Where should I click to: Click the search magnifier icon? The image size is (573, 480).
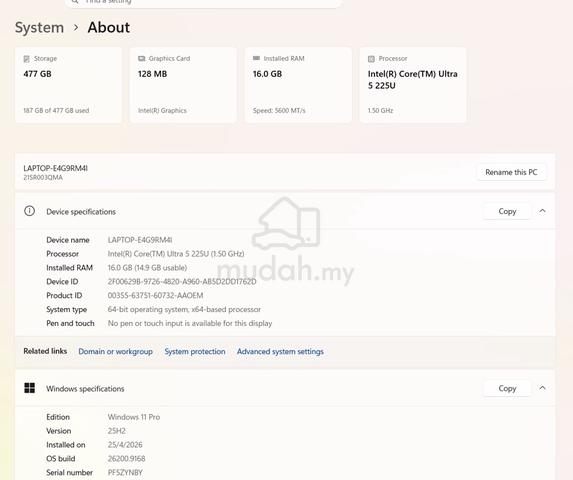75,1
